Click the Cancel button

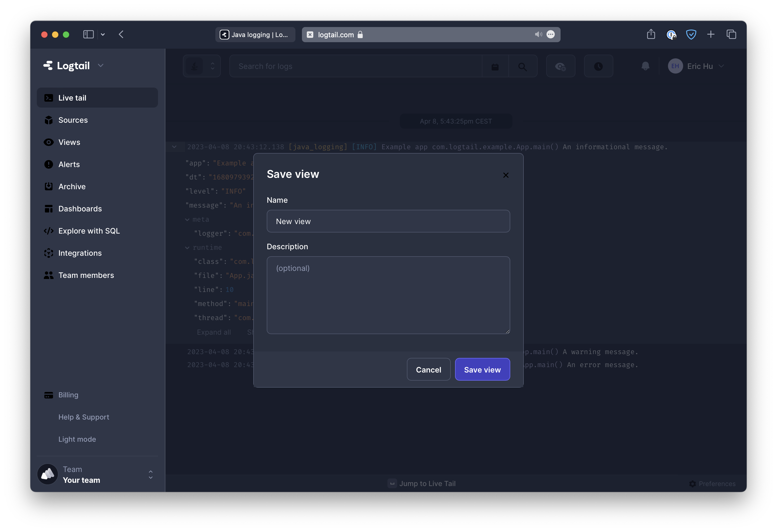click(x=428, y=369)
